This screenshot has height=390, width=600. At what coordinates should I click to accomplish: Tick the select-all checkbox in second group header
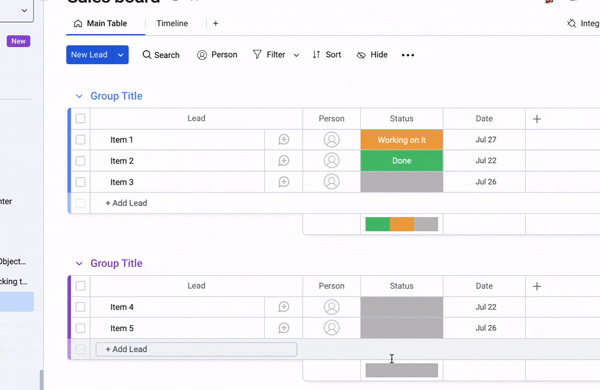(80, 286)
